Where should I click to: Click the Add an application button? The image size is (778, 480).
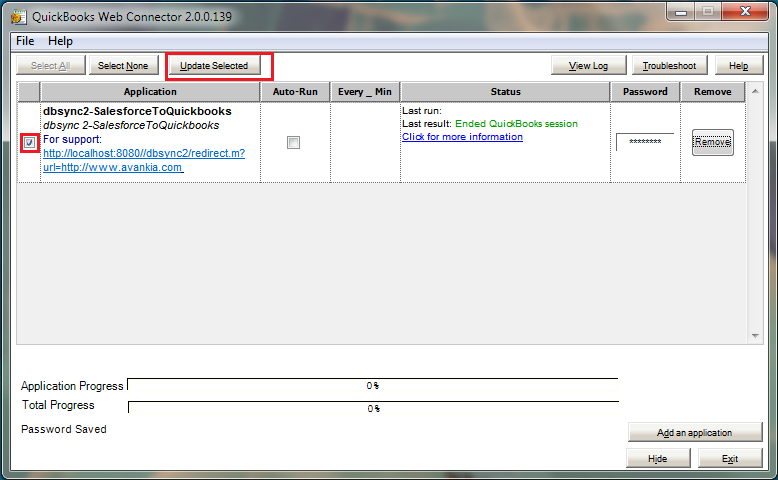click(694, 433)
